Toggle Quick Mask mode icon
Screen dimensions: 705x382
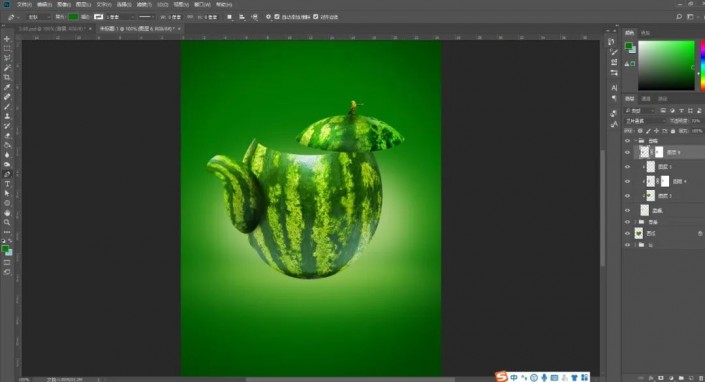point(7,262)
